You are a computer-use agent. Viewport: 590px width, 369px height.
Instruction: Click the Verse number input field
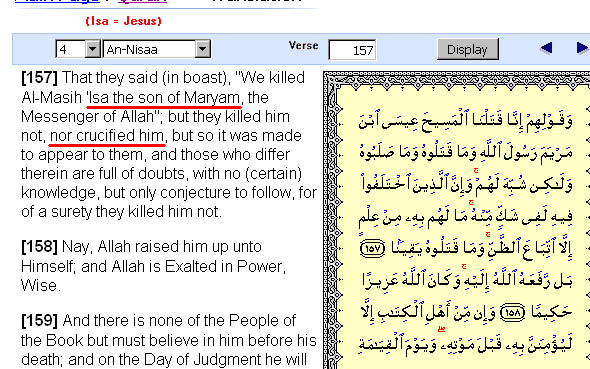(352, 50)
